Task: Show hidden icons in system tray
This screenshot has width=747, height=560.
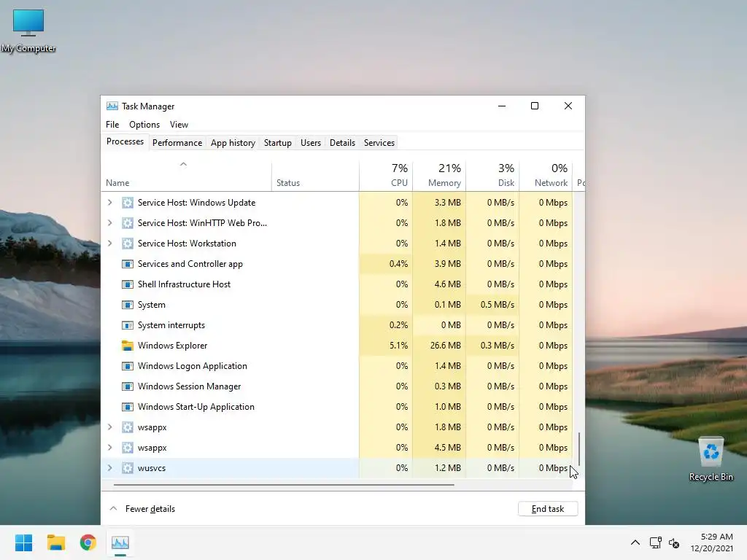Action: [635, 542]
